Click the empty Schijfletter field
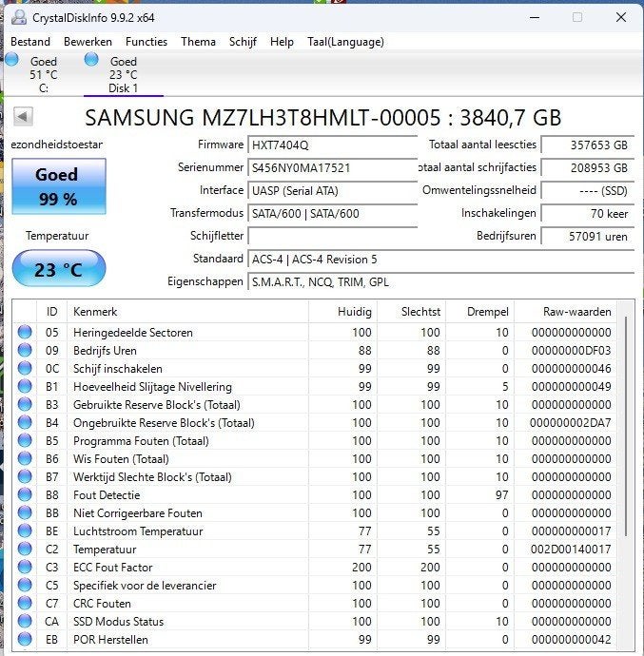This screenshot has height=656, width=644. [333, 237]
